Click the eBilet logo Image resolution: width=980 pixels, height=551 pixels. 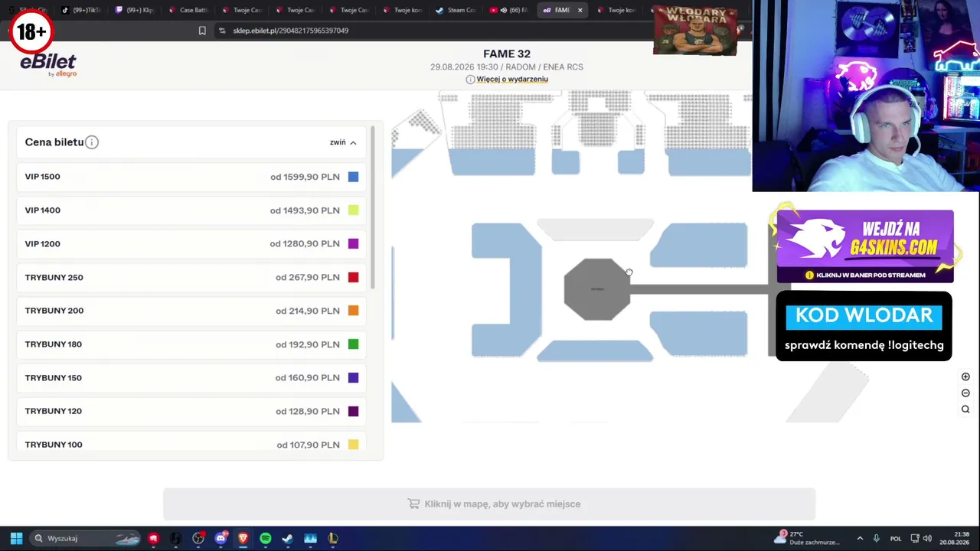coord(48,64)
